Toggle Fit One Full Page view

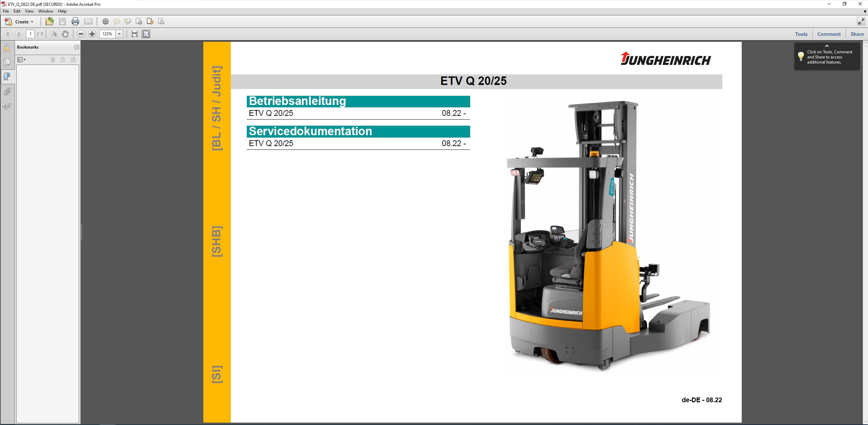[146, 34]
